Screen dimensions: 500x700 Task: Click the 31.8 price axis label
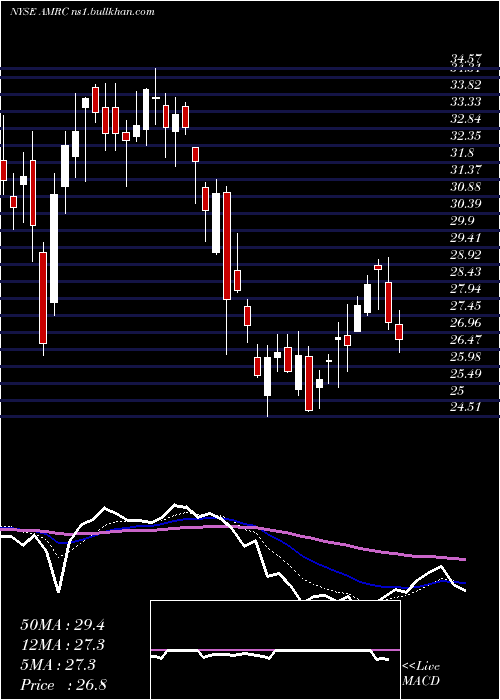463,153
